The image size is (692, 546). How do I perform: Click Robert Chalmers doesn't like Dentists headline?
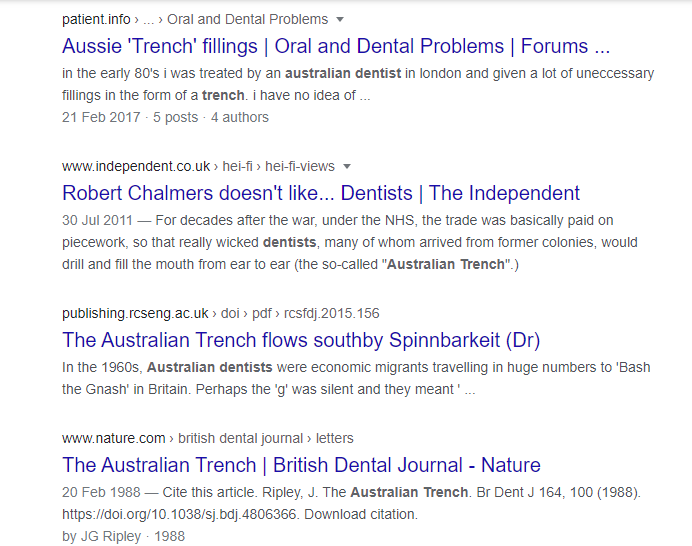tap(320, 193)
